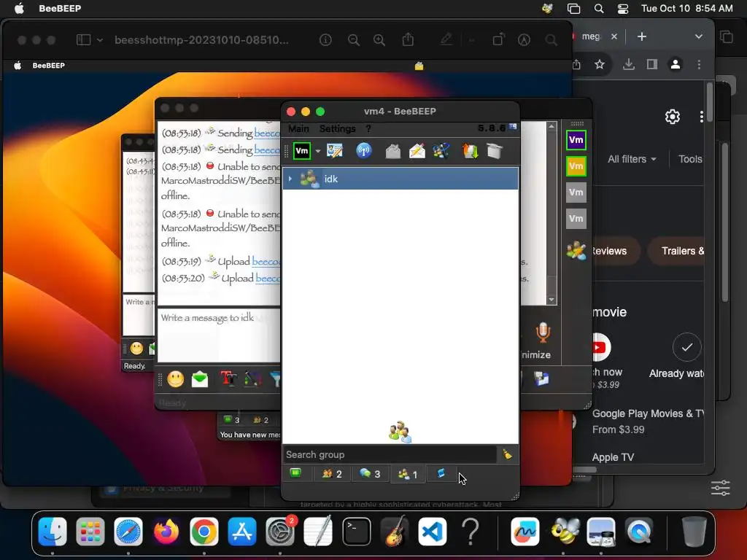Open the status dropdown arrow beside Vm avatar
747x560 pixels.
click(318, 152)
